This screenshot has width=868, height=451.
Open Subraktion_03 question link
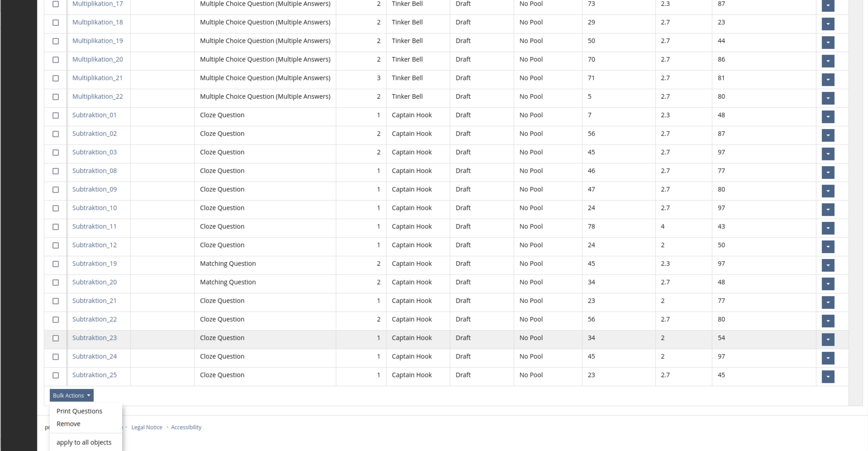pyautogui.click(x=94, y=152)
